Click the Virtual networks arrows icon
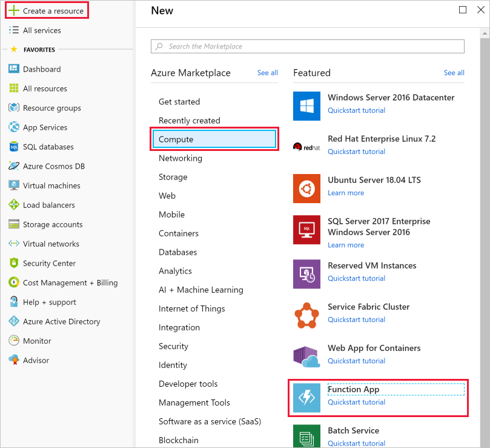 pyautogui.click(x=14, y=243)
